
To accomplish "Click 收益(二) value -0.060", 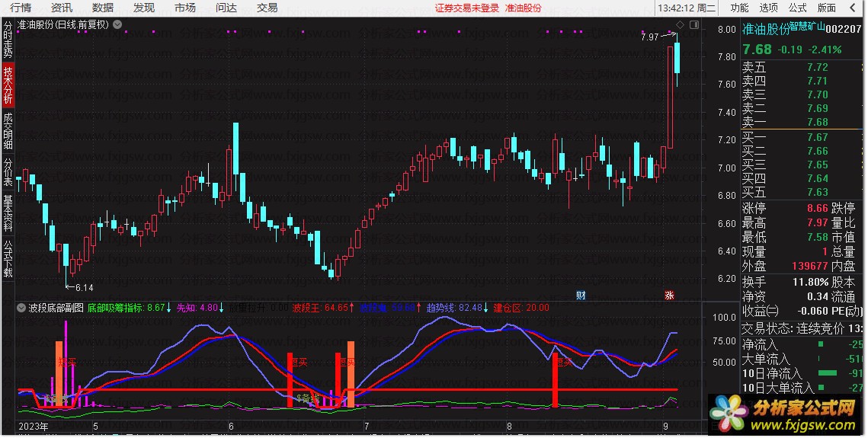I will (812, 311).
